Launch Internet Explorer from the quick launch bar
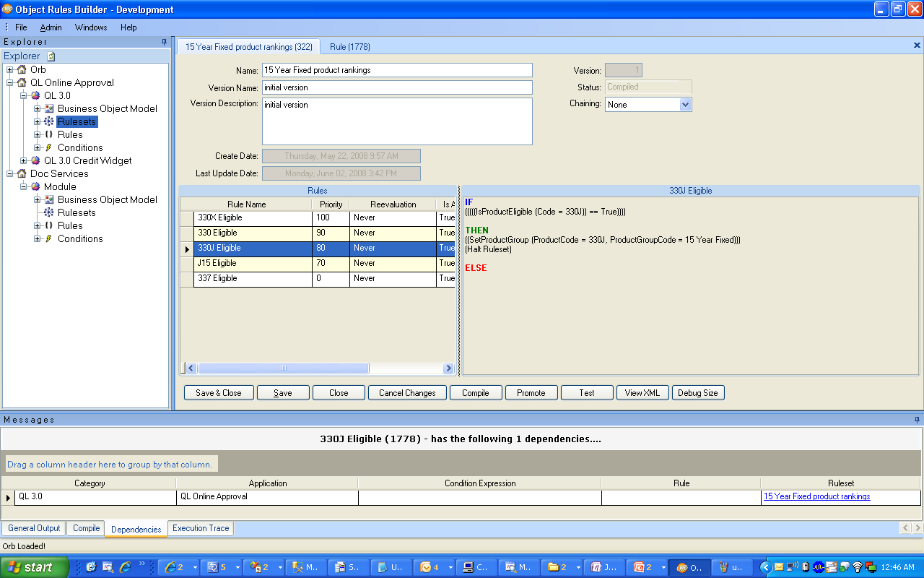 [125, 567]
